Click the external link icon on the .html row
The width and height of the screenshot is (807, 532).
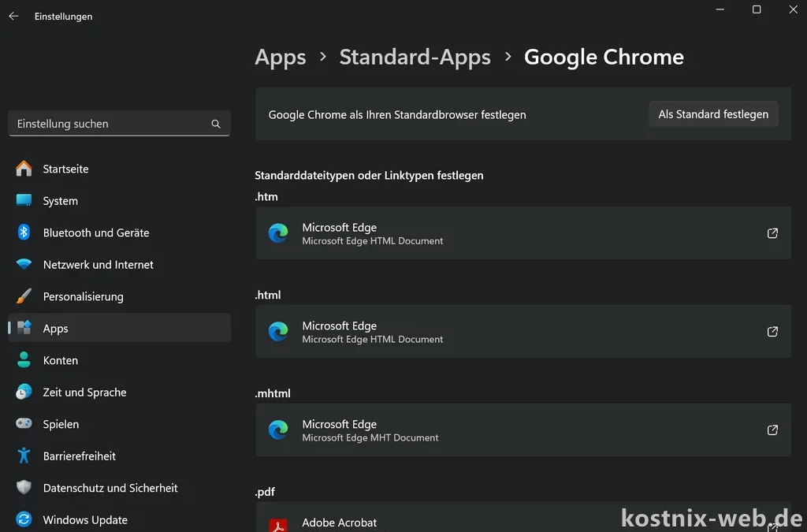[772, 332]
